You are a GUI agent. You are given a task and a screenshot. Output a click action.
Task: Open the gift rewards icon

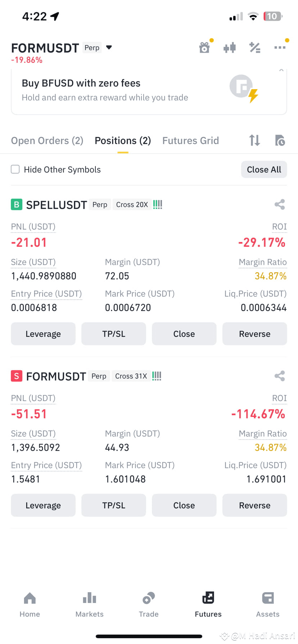point(204,47)
